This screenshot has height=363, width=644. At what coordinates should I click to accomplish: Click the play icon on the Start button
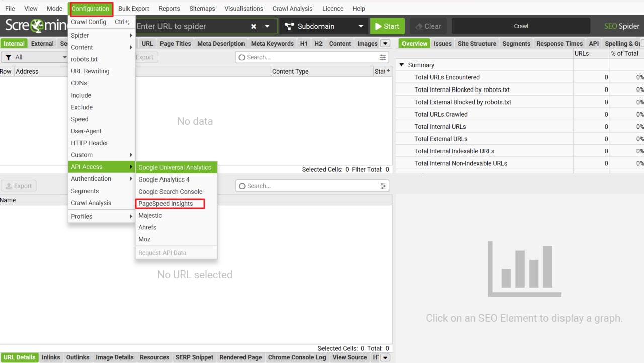coord(377,26)
